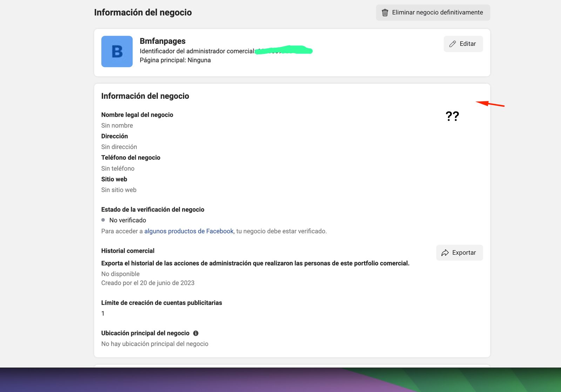
Task: Select the Nombre legal del negocio label
Action: click(137, 115)
